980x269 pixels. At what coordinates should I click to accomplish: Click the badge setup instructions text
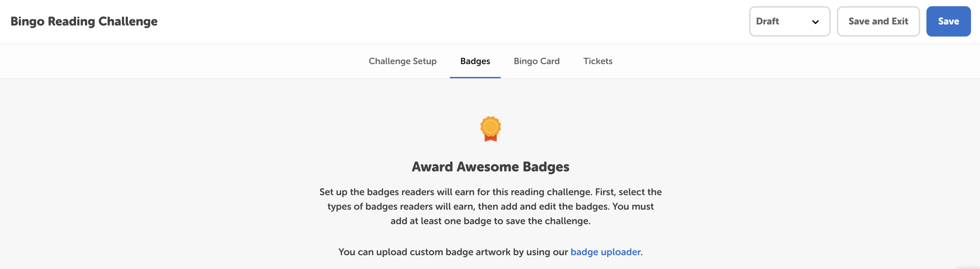pos(490,206)
